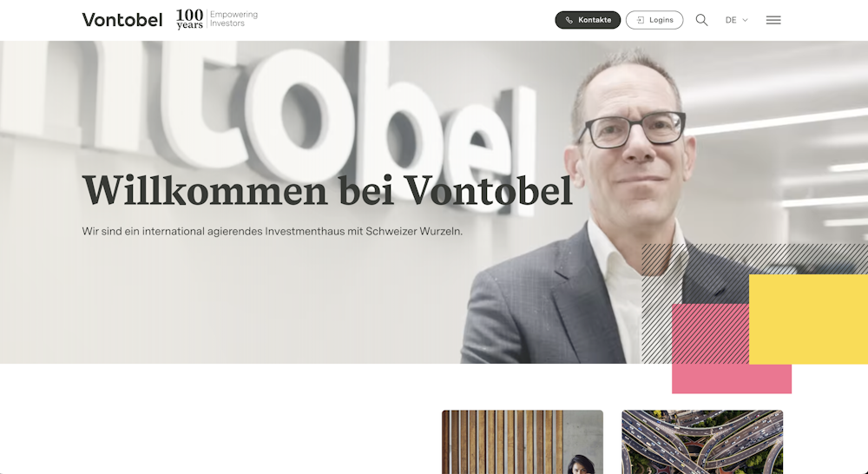868x474 pixels.
Task: Expand the DE language dropdown
Action: pyautogui.click(x=736, y=20)
